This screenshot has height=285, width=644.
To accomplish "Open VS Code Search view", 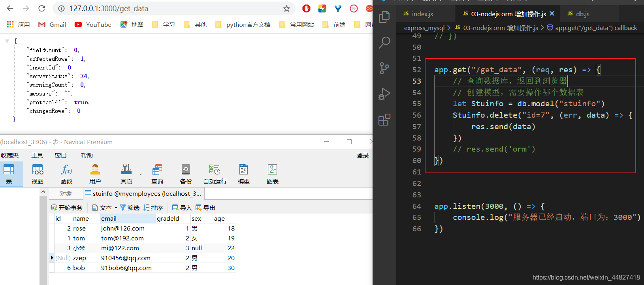I will coord(384,42).
